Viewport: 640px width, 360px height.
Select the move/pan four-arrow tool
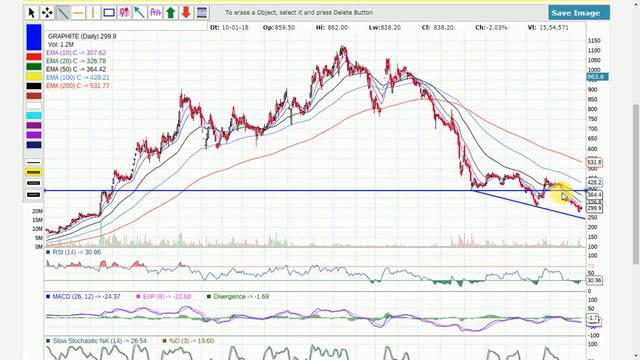(x=47, y=13)
